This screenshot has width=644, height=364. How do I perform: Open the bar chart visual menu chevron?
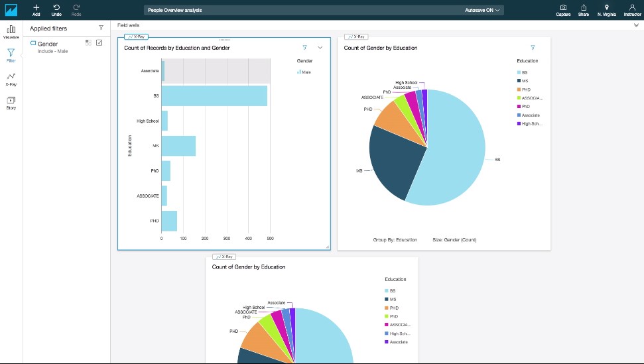(x=320, y=48)
